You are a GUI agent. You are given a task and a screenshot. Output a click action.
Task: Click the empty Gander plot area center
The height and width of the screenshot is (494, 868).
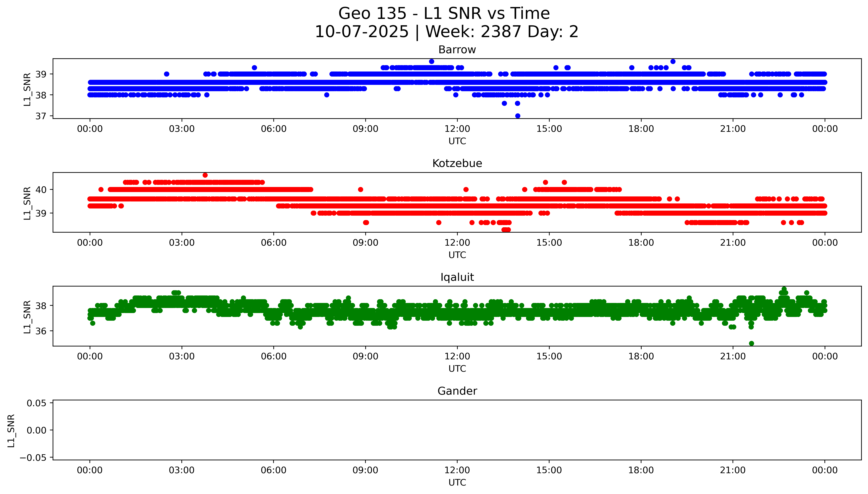pyautogui.click(x=457, y=430)
